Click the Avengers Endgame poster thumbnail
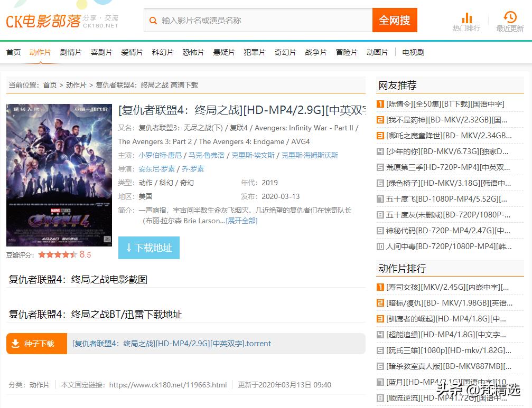 click(59, 174)
